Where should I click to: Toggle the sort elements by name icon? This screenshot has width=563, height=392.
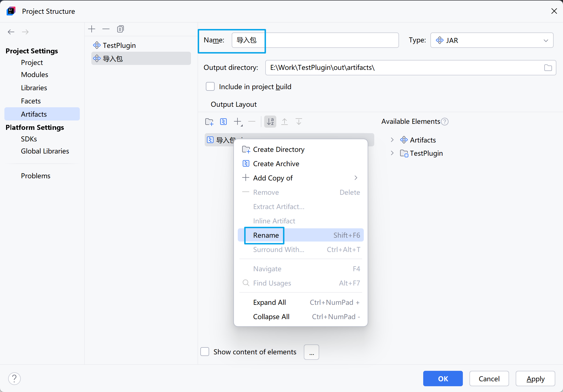click(270, 122)
